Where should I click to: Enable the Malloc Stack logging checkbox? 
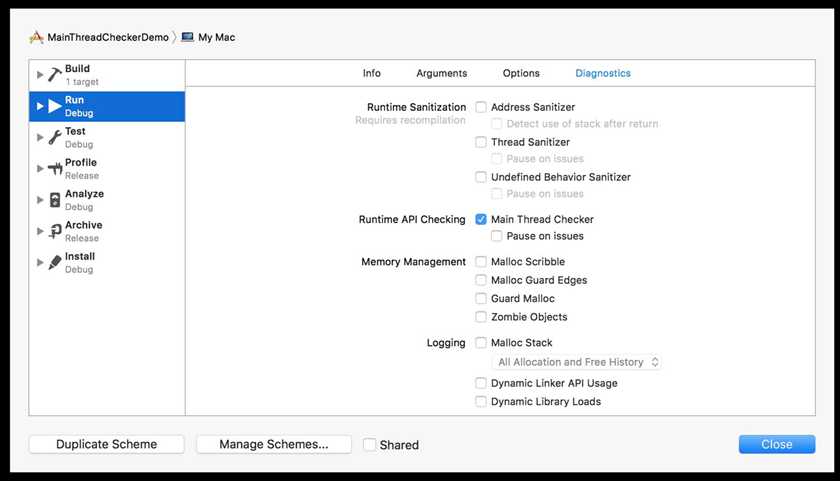[481, 342]
